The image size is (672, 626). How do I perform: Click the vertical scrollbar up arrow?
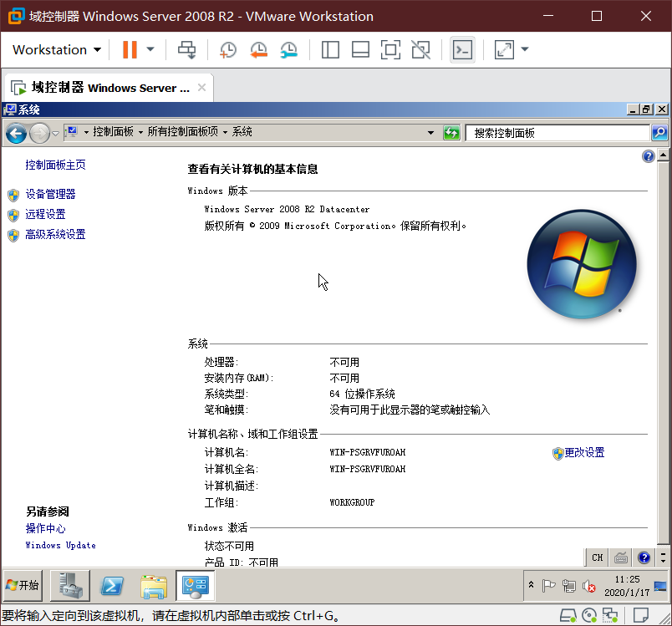point(663,155)
